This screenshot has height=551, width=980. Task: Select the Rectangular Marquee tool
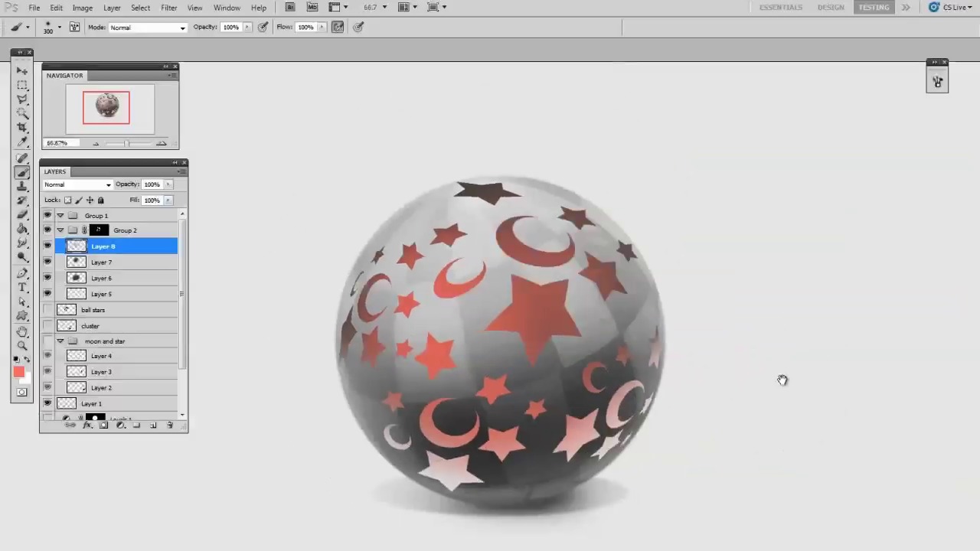[x=22, y=85]
